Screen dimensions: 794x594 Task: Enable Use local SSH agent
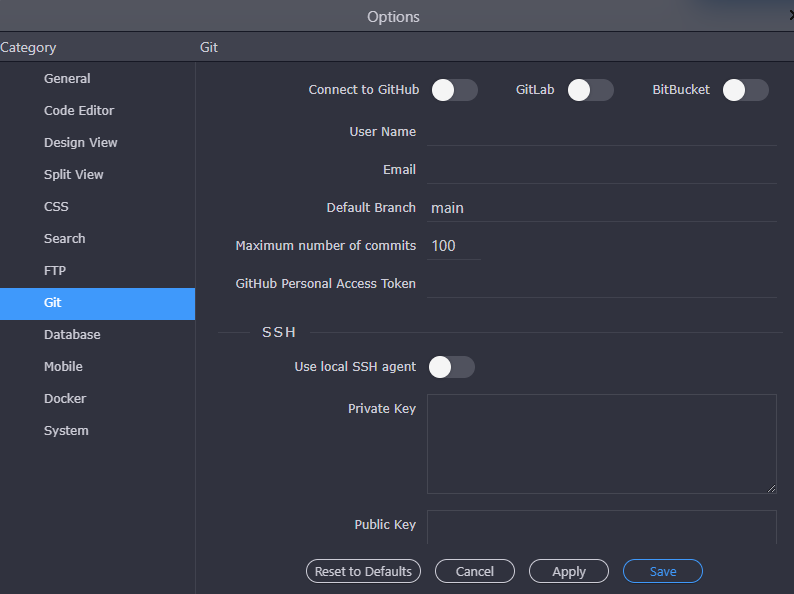click(451, 367)
